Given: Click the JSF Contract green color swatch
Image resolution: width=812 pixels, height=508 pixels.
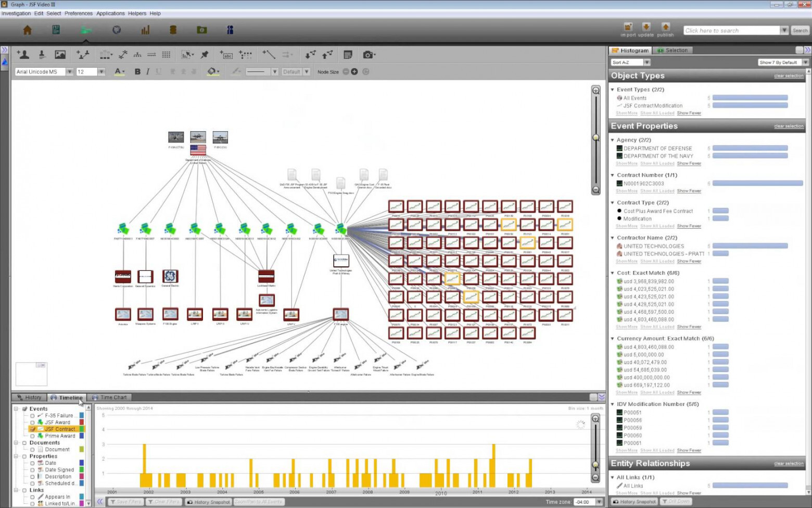Looking at the screenshot, I should (x=81, y=429).
